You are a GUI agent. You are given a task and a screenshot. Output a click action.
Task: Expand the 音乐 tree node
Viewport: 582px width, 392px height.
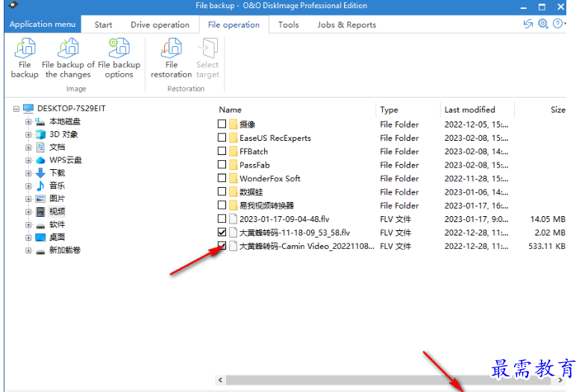[28, 186]
